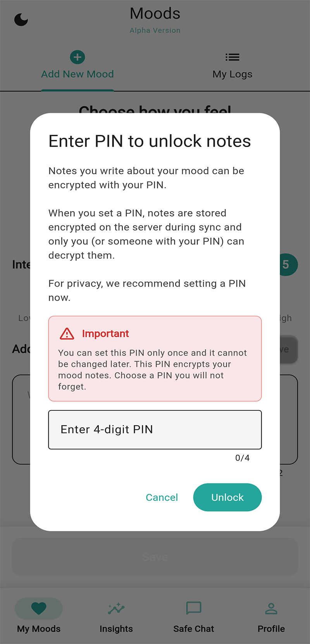Toggle dark mode with the moon icon
310x644 pixels.
point(21,19)
